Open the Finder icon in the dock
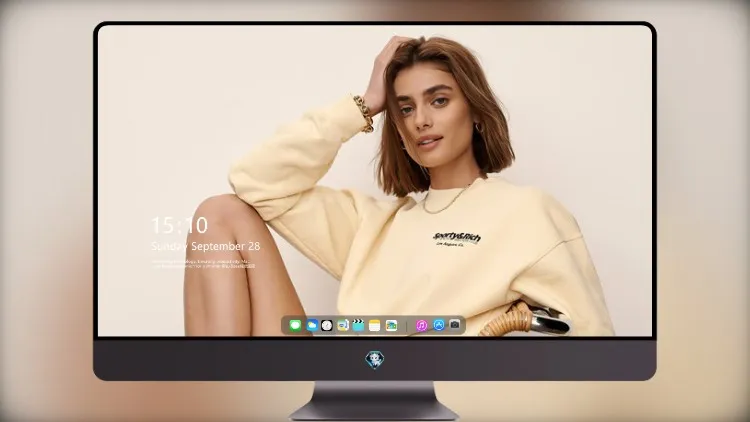Viewport: 750px width, 422px height. click(343, 325)
